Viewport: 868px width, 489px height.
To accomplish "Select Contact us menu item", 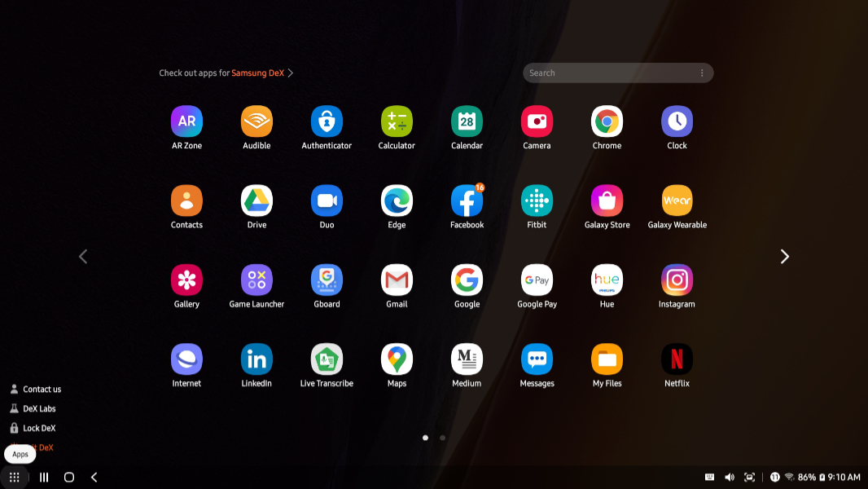I will (x=42, y=390).
